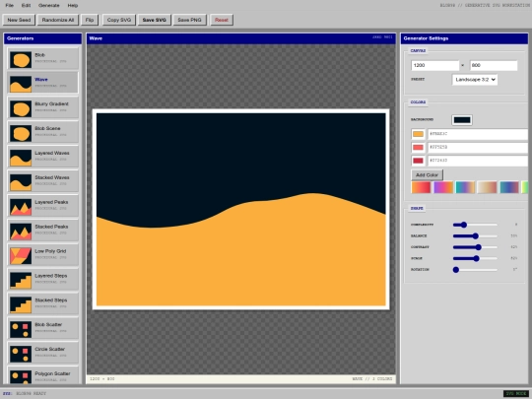Select the Stacked Waves generator icon
Screen dimensions: 532x399
click(x=21, y=182)
